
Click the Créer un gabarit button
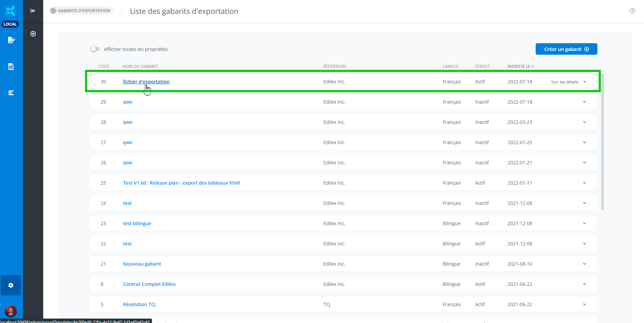click(x=566, y=49)
